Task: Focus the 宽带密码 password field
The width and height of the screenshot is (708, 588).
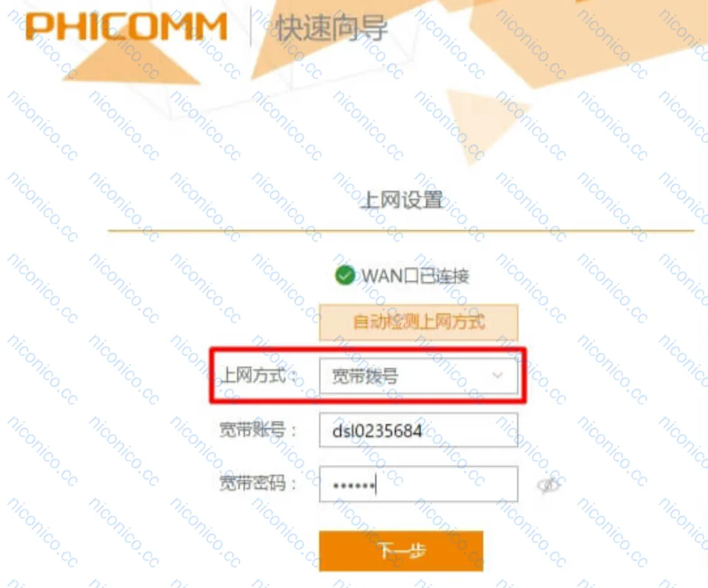Action: tap(418, 484)
